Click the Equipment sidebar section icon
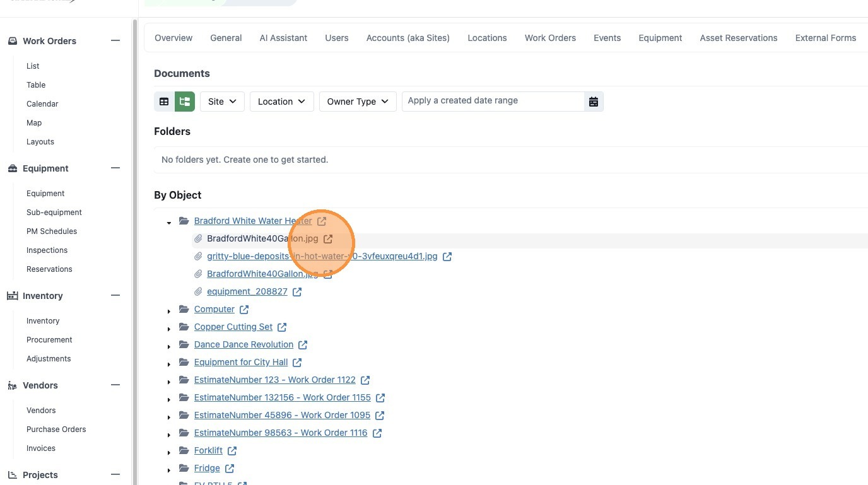The height and width of the screenshot is (485, 868). pyautogui.click(x=13, y=168)
